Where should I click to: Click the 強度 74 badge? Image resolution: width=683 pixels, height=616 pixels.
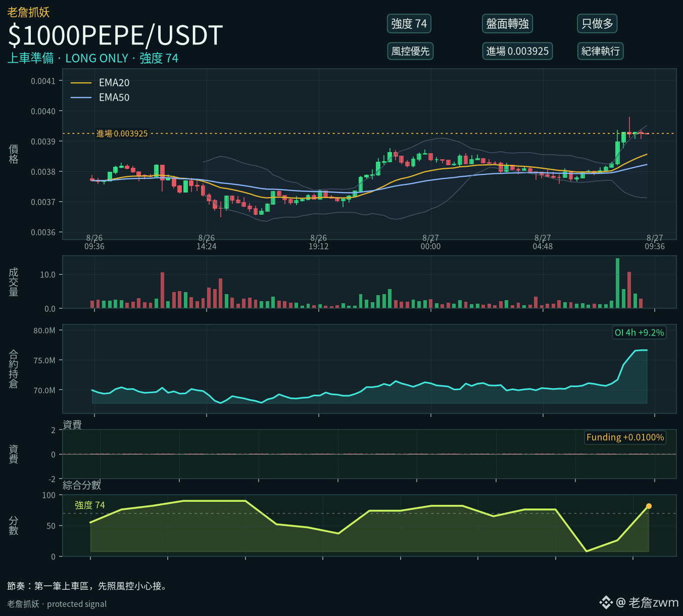click(409, 24)
